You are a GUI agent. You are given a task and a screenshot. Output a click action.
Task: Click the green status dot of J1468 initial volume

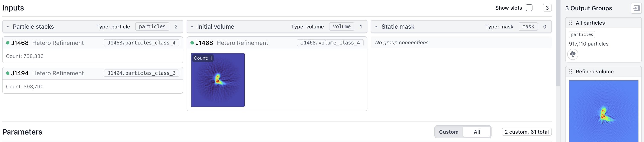coord(192,43)
